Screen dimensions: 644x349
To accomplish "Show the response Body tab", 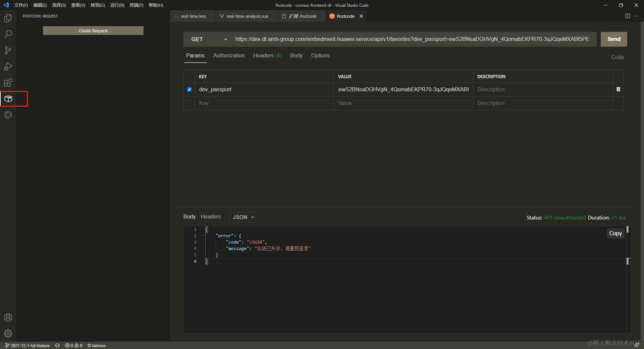I will tap(190, 217).
